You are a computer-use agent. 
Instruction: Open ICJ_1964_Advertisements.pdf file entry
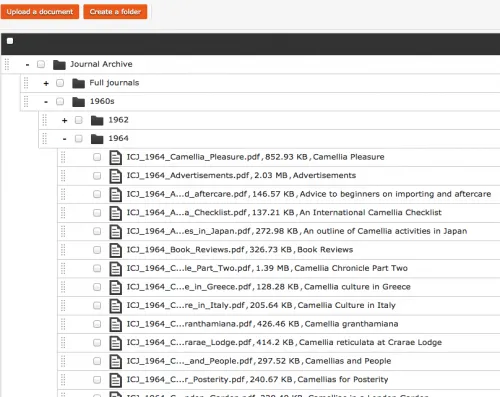click(x=241, y=176)
